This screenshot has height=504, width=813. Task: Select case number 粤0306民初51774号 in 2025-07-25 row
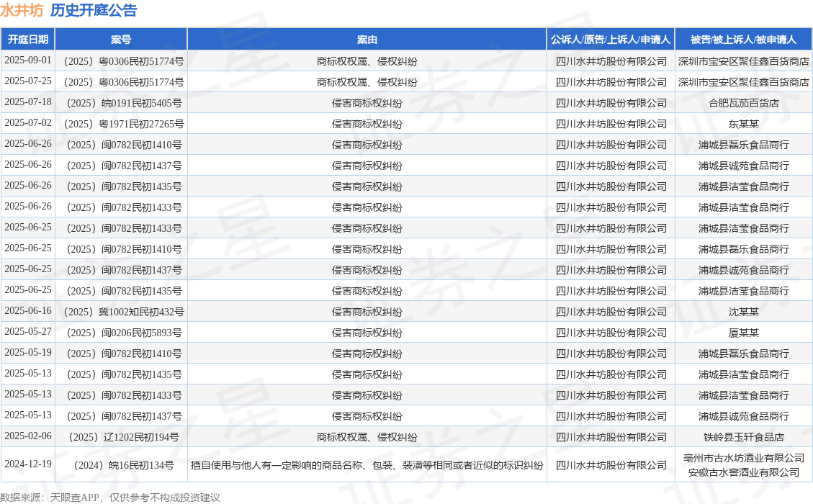click(124, 82)
